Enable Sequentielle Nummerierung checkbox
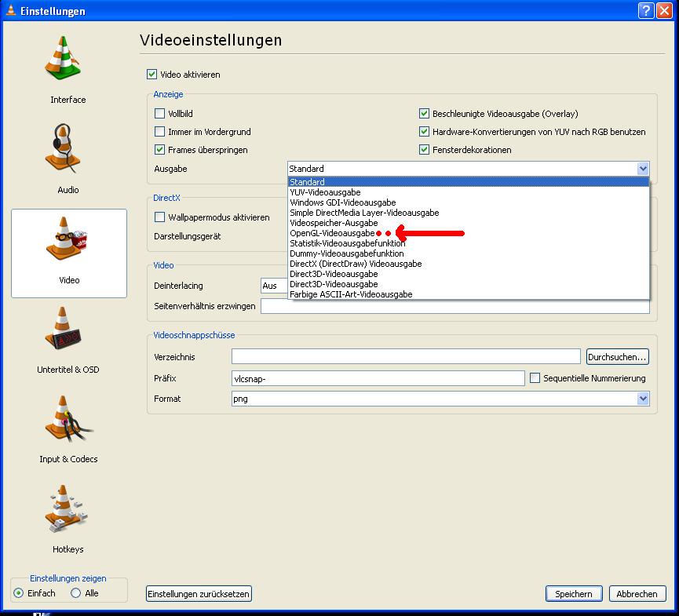This screenshot has width=679, height=616. tap(535, 378)
